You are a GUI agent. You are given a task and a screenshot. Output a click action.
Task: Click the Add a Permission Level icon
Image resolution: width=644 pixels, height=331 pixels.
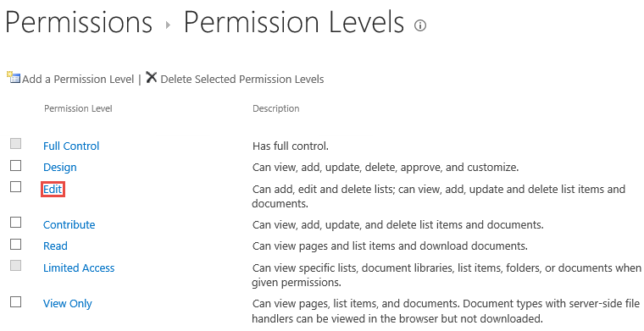(x=14, y=77)
